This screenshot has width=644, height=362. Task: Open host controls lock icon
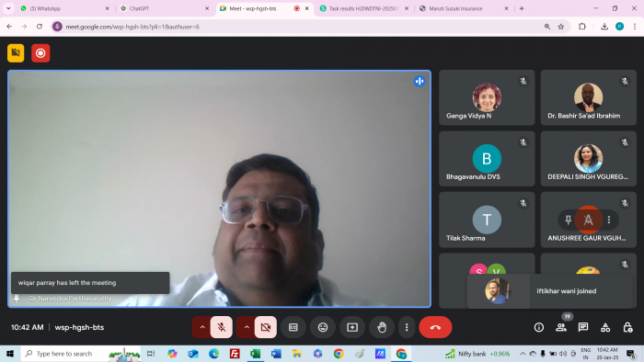(x=627, y=327)
